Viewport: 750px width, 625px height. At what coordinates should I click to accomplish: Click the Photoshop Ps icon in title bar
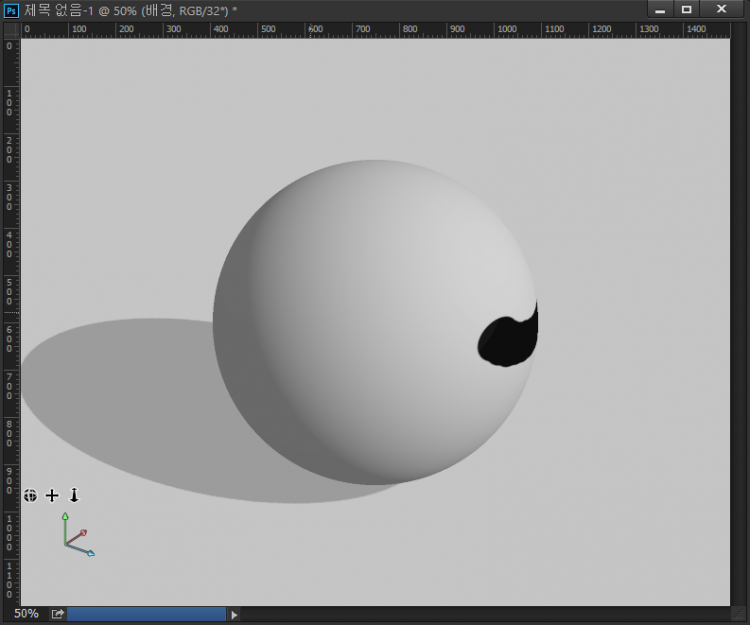point(11,10)
